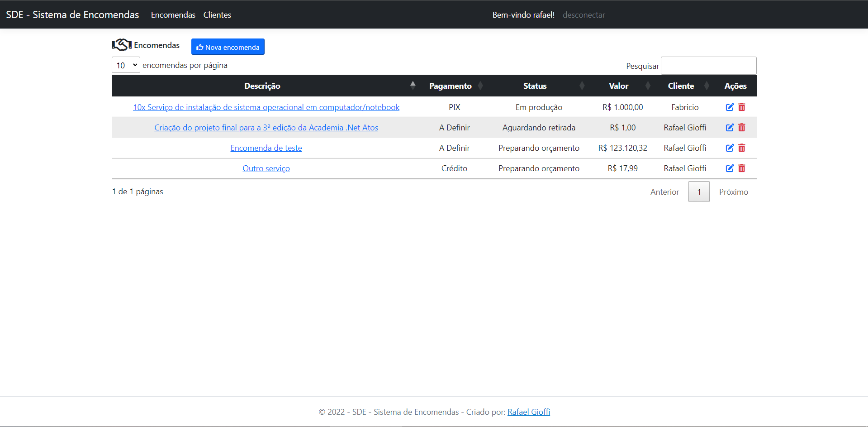868x427 pixels.
Task: Delete the Outro serviço order
Action: tap(741, 168)
